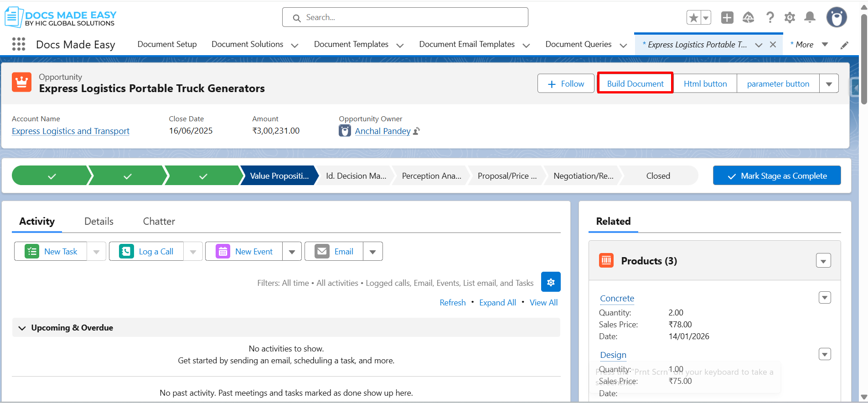This screenshot has width=868, height=403.
Task: Open the App Launcher grid icon
Action: point(19,44)
